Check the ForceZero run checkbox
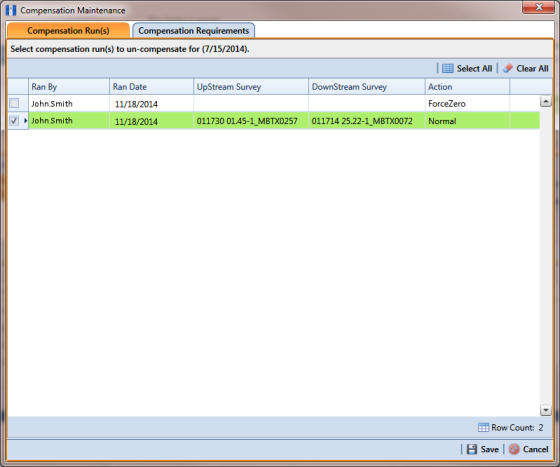The image size is (560, 467). point(14,104)
